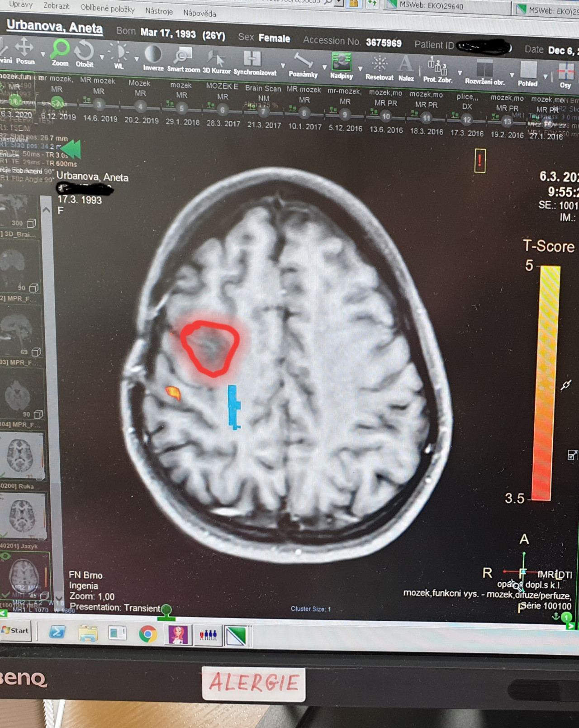Image resolution: width=579 pixels, height=728 pixels.
Task: Select the Posun pan tool
Action: 24,51
